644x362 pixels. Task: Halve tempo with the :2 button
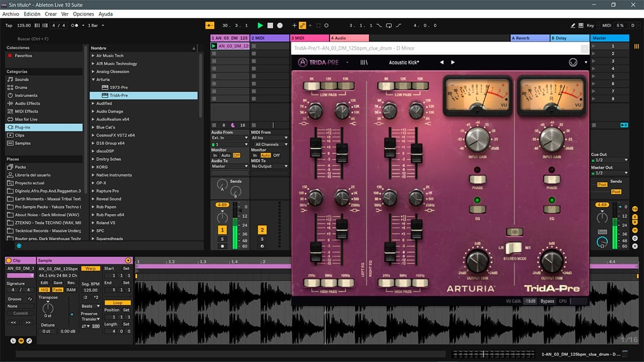tap(85, 297)
